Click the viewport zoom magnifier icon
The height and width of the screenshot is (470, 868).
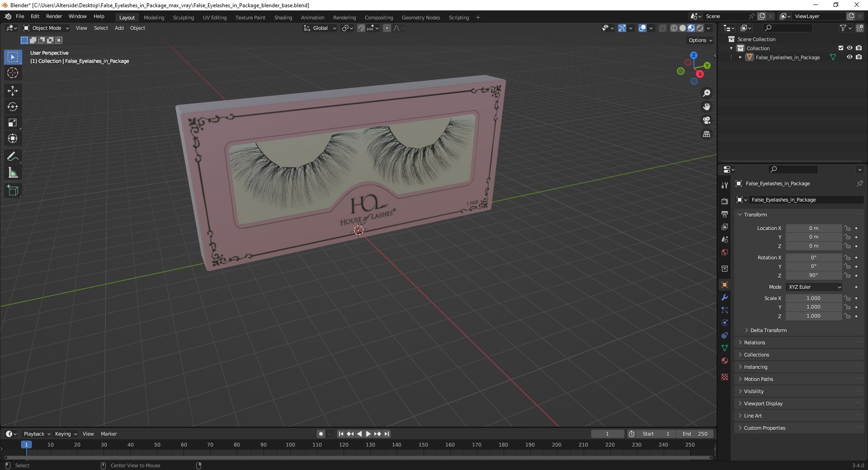pos(707,93)
